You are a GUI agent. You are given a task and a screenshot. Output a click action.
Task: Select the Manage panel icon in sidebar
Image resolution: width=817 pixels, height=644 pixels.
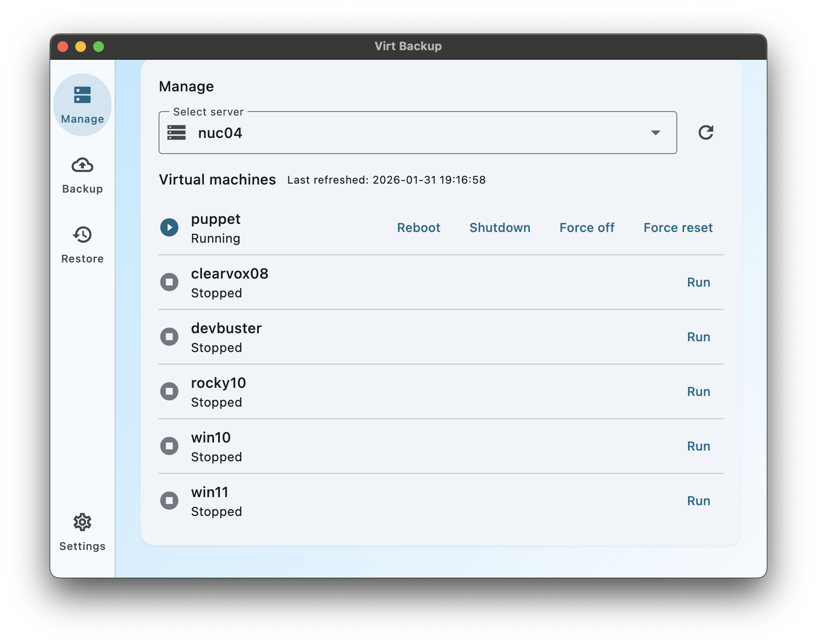click(82, 95)
